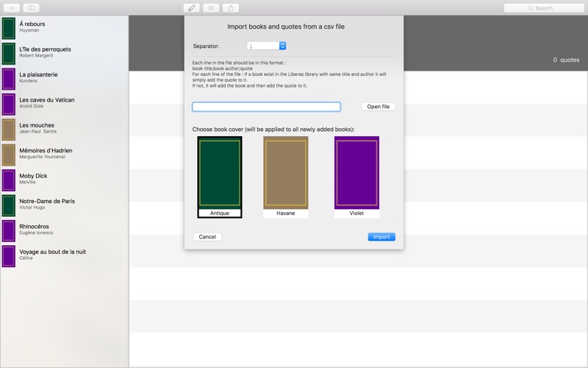Viewport: 588px width, 368px height.
Task: Select book title 'Á rebours'
Action: [x=32, y=24]
